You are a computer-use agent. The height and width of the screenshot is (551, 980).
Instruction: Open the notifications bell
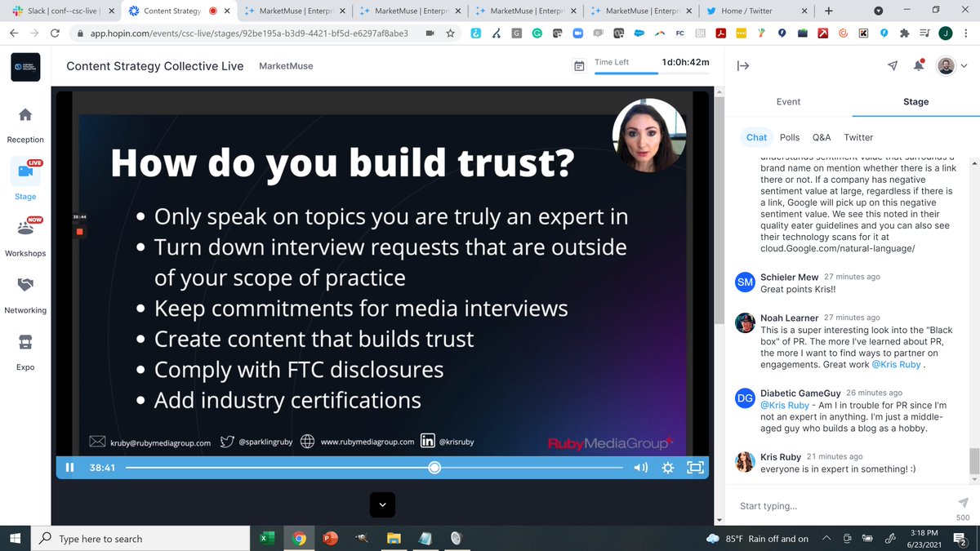click(919, 66)
